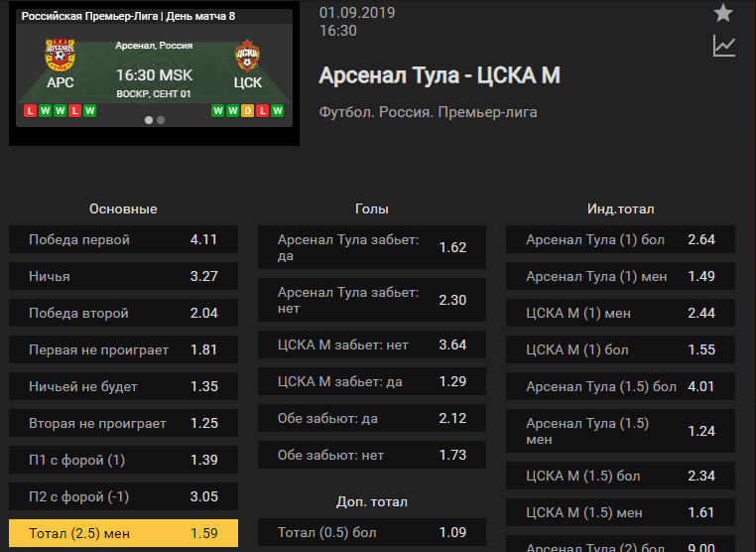Bet on Ничья at 3.27
Viewport: 756px width, 552px height.
123,276
